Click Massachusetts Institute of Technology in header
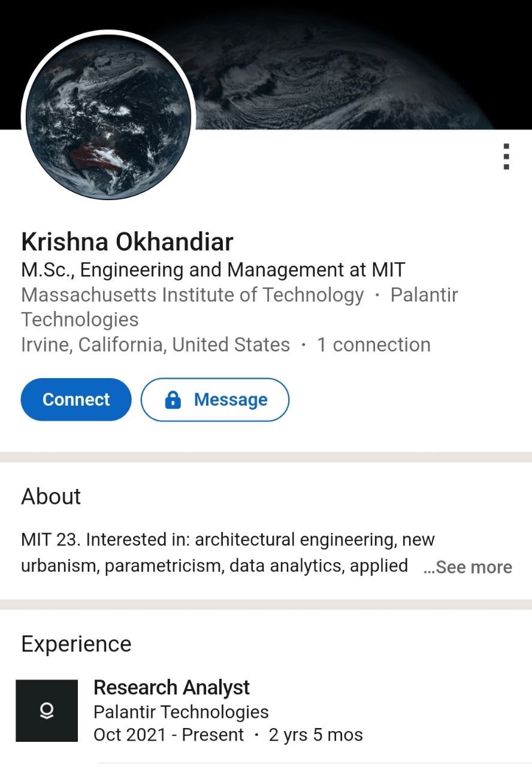Screen dimensions: 532x767 pyautogui.click(x=192, y=295)
